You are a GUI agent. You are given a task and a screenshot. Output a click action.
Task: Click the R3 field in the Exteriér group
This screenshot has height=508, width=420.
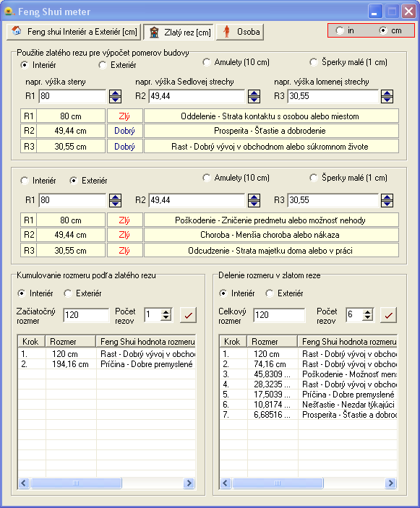(333, 200)
